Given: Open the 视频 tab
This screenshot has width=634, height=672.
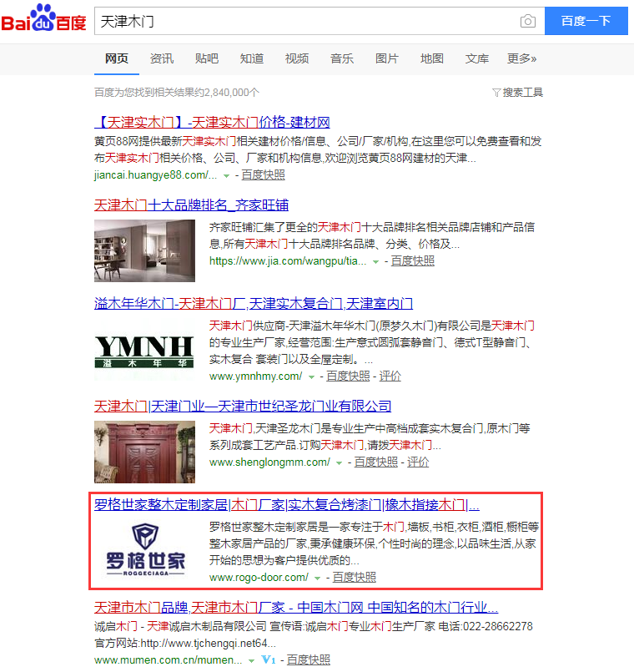Looking at the screenshot, I should tap(297, 58).
